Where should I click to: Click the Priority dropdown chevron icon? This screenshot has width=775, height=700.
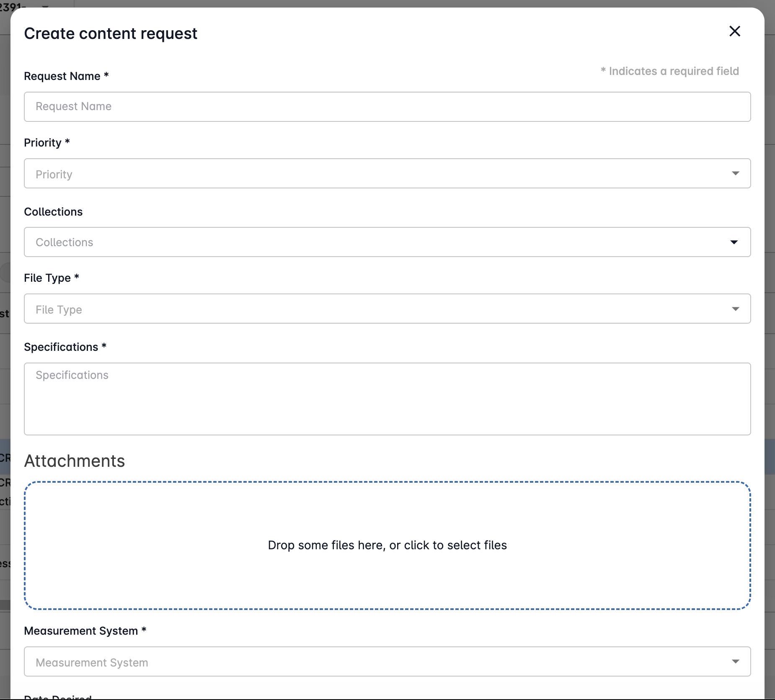[x=736, y=173]
